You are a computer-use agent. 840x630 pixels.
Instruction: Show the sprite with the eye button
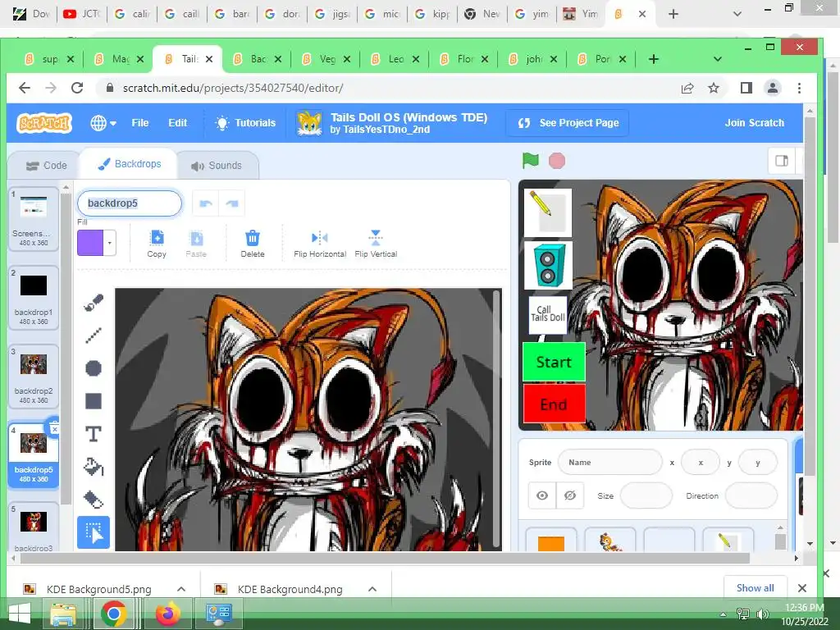pyautogui.click(x=542, y=495)
